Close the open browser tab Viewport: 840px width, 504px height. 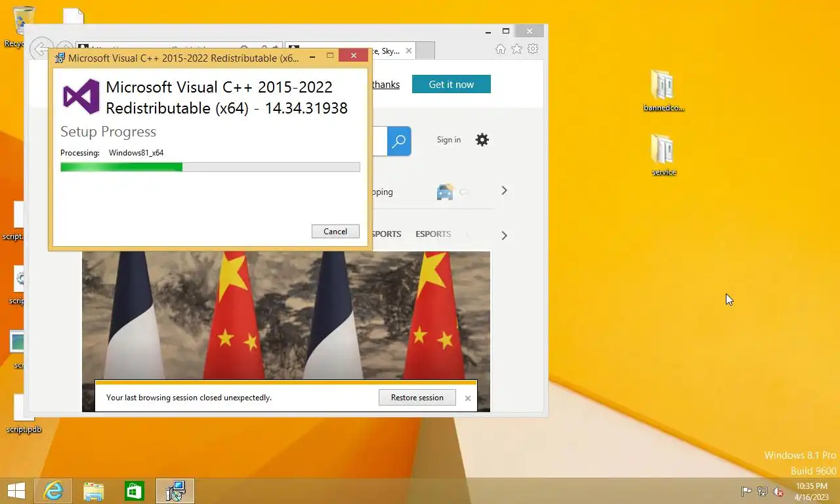(409, 51)
